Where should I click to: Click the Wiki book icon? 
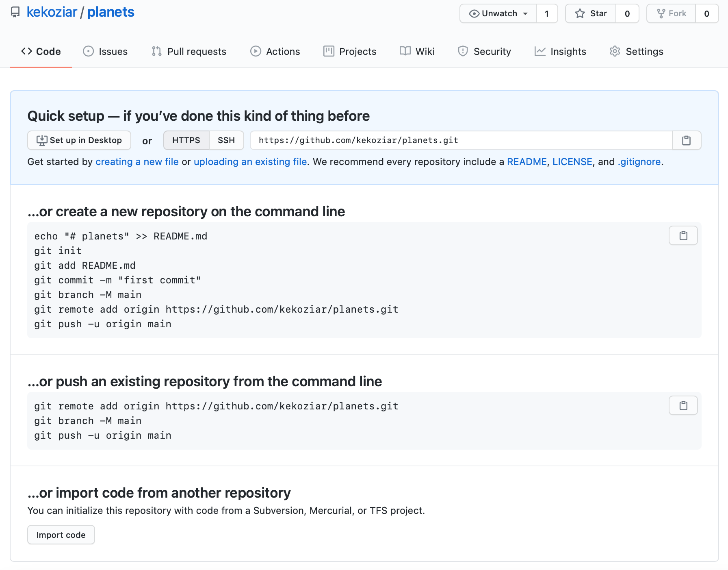(x=405, y=51)
